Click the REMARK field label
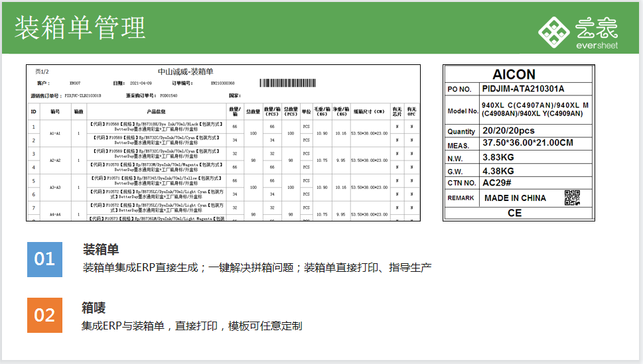Screen dimensions: 643x364 click(461, 198)
